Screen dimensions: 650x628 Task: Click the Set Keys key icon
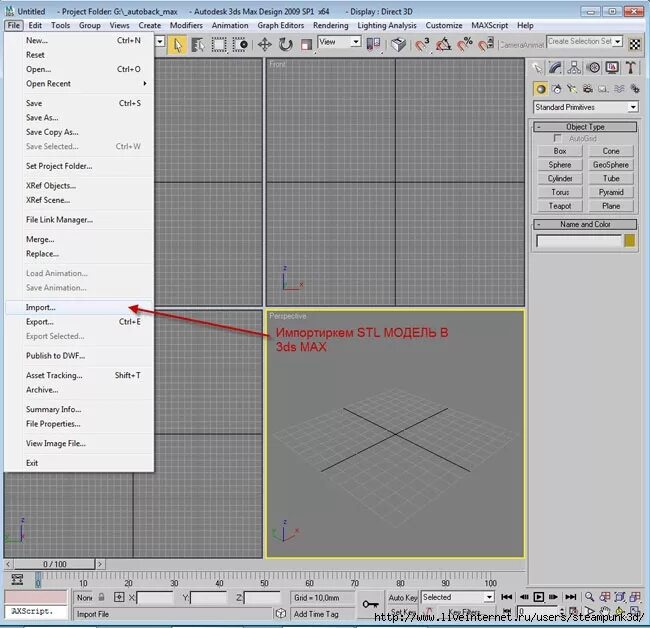[370, 604]
